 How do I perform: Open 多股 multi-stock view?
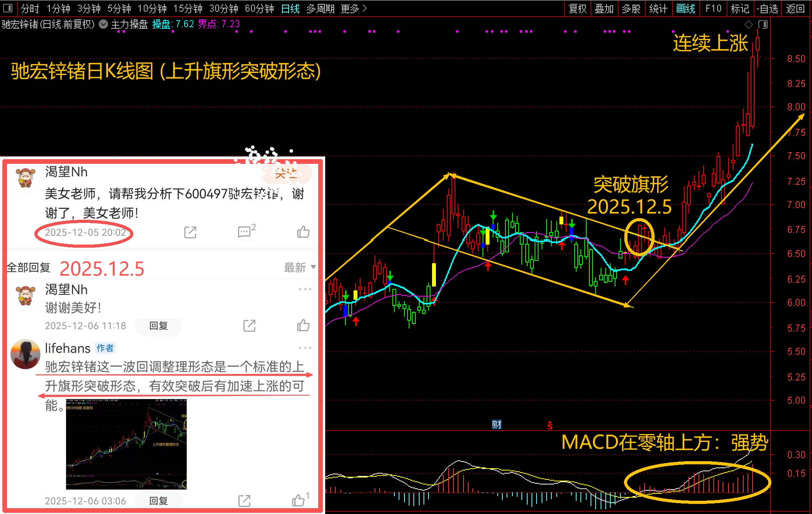point(631,8)
